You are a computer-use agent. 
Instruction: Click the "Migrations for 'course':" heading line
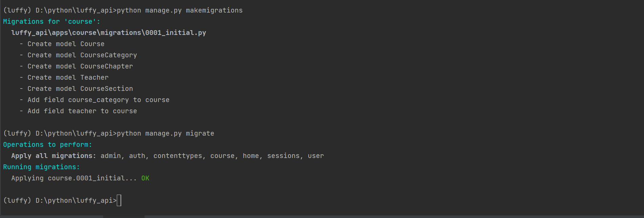[x=51, y=22]
